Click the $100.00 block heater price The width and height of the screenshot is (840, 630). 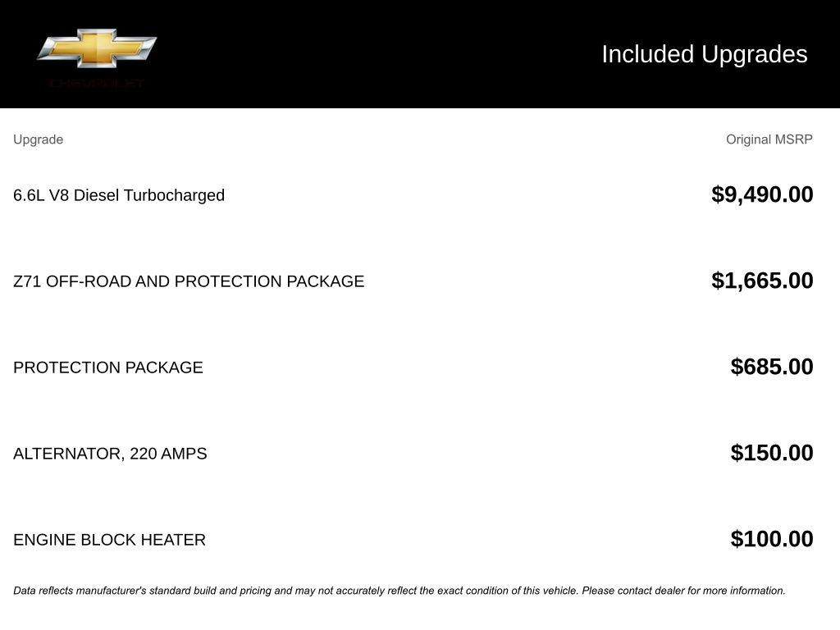click(772, 539)
